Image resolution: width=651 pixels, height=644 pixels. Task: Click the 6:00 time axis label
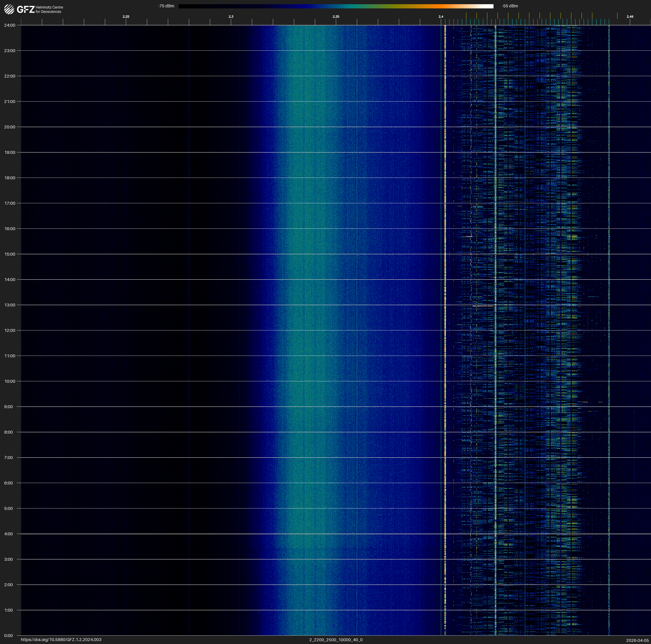[x=9, y=483]
